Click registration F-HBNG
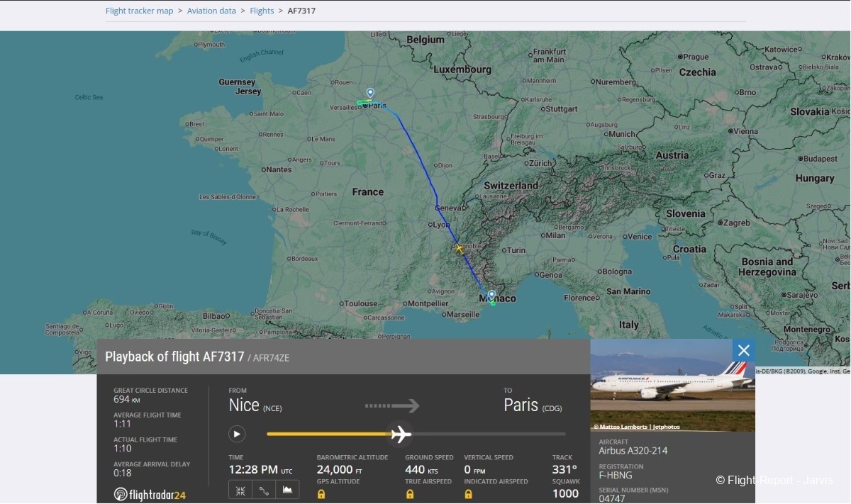 (616, 475)
